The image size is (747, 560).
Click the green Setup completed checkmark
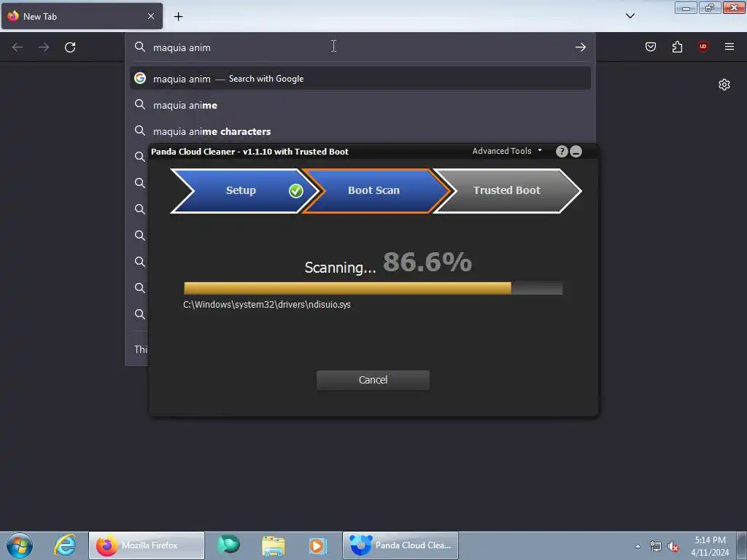296,190
